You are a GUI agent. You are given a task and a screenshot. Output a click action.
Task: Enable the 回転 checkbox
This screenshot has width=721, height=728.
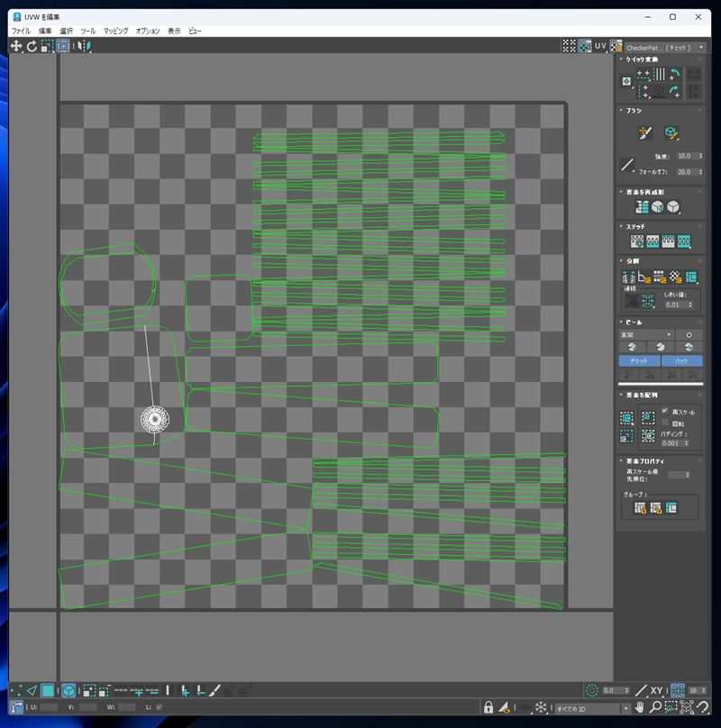tap(665, 422)
